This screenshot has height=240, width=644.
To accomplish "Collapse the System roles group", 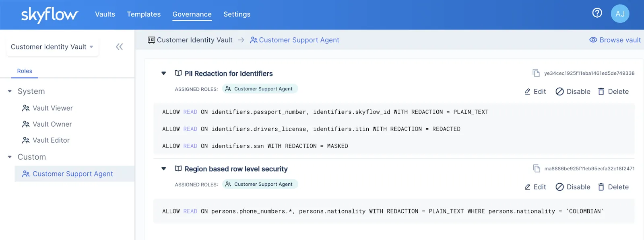I will [x=10, y=91].
